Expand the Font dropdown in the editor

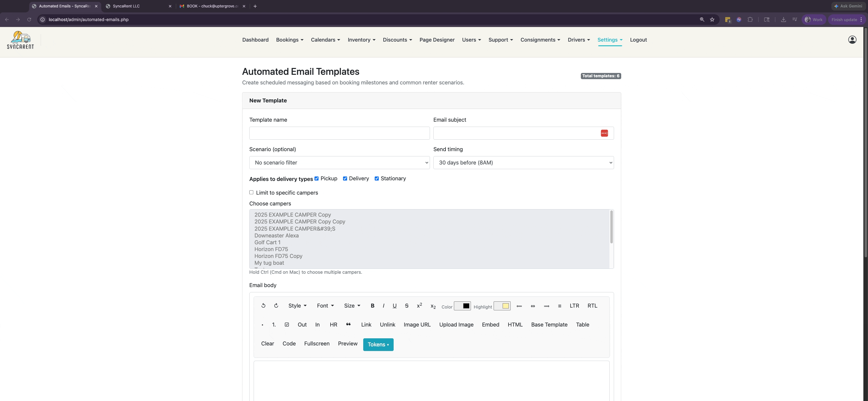point(325,306)
